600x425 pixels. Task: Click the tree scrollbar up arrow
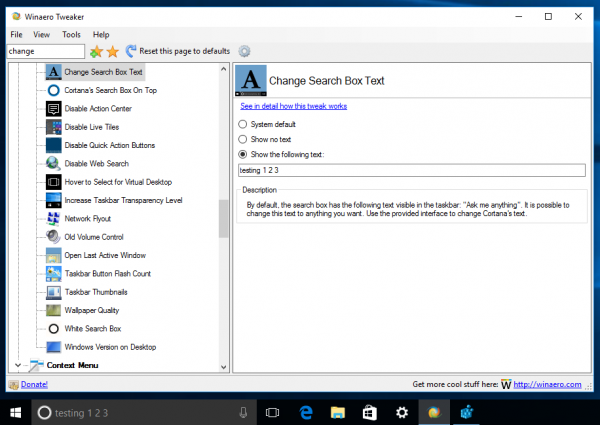coord(223,69)
